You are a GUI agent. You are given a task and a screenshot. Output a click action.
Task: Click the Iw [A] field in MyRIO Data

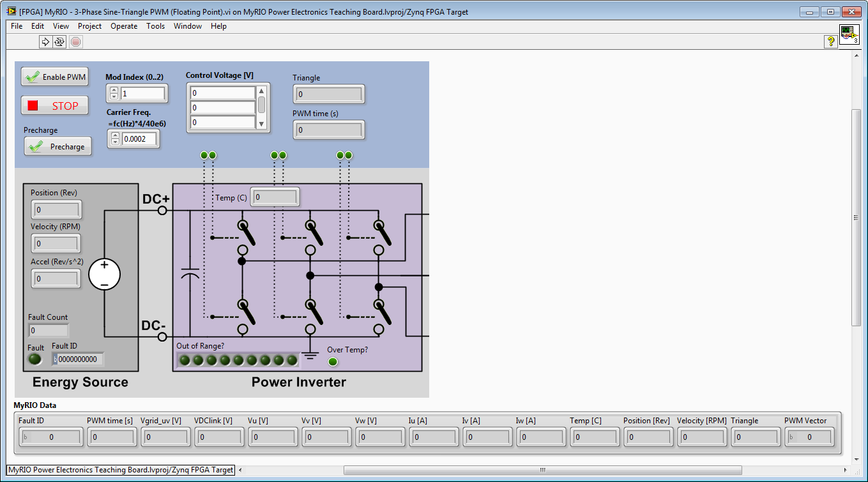pos(540,437)
